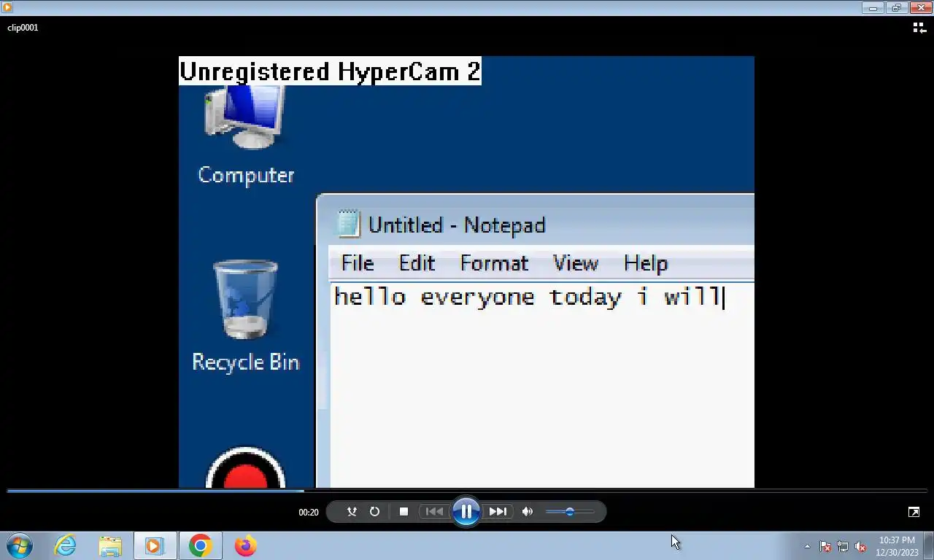Image resolution: width=934 pixels, height=560 pixels.
Task: Mute the player volume
Action: (x=528, y=512)
